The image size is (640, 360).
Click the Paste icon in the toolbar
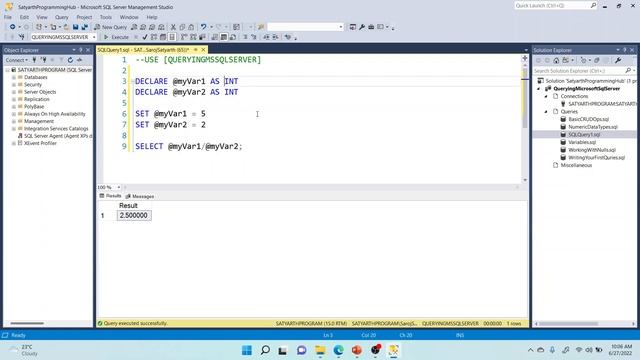click(x=191, y=27)
